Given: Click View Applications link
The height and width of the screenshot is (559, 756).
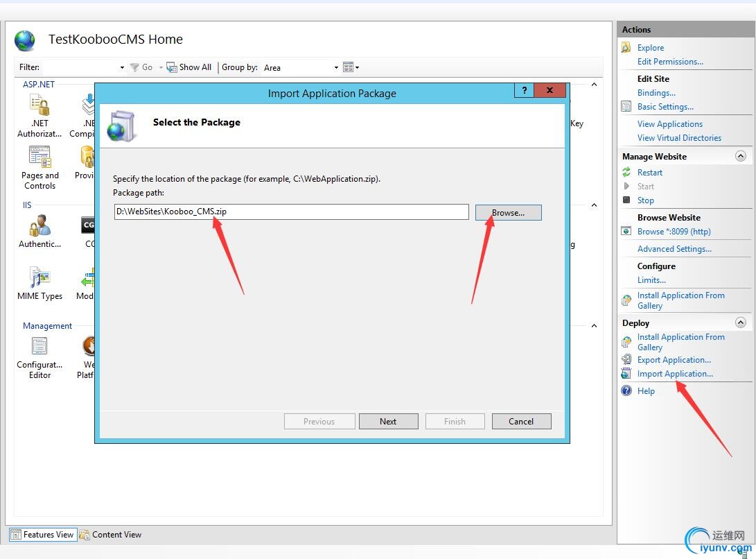Looking at the screenshot, I should coord(669,124).
